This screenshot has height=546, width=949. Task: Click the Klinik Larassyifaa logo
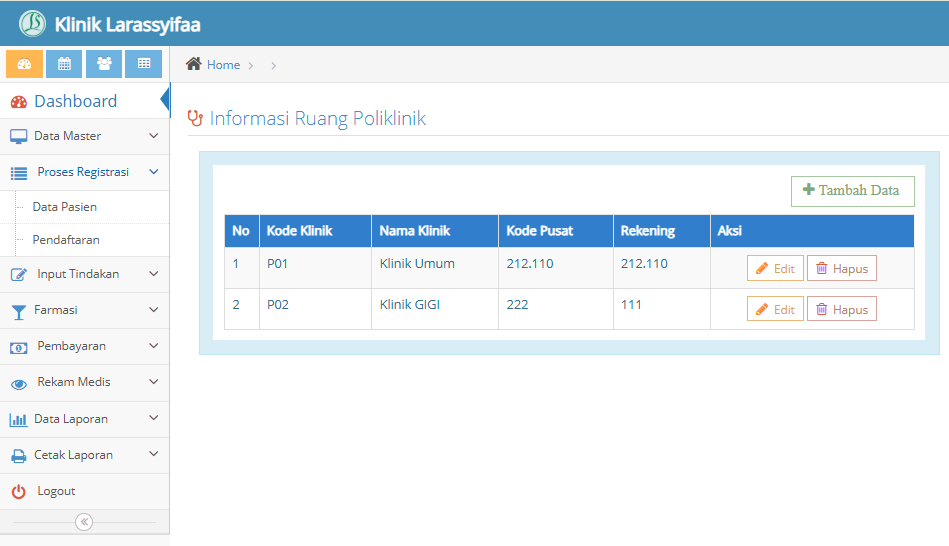pyautogui.click(x=32, y=24)
